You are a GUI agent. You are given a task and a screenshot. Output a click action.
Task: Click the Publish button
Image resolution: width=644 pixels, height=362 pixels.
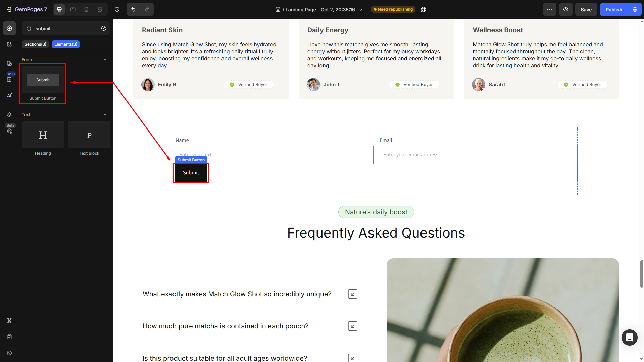point(613,9)
